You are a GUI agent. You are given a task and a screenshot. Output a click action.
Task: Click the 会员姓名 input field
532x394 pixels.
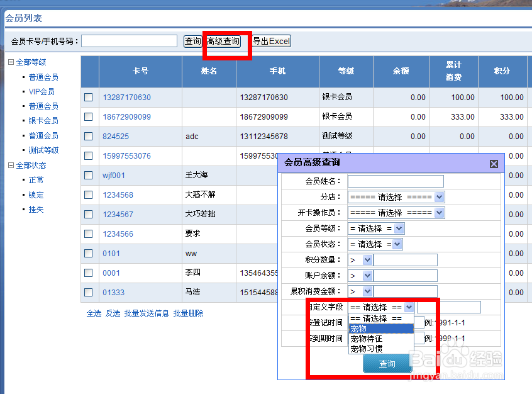click(x=395, y=181)
